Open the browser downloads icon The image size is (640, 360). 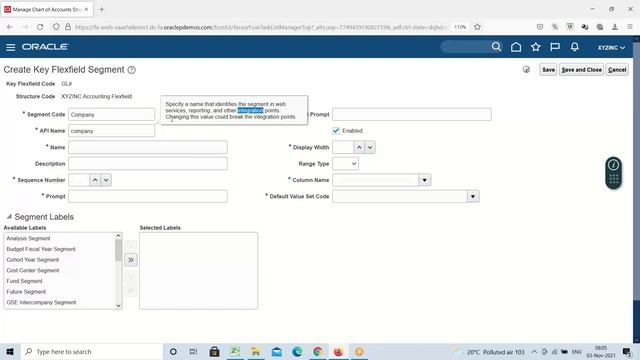(x=615, y=27)
